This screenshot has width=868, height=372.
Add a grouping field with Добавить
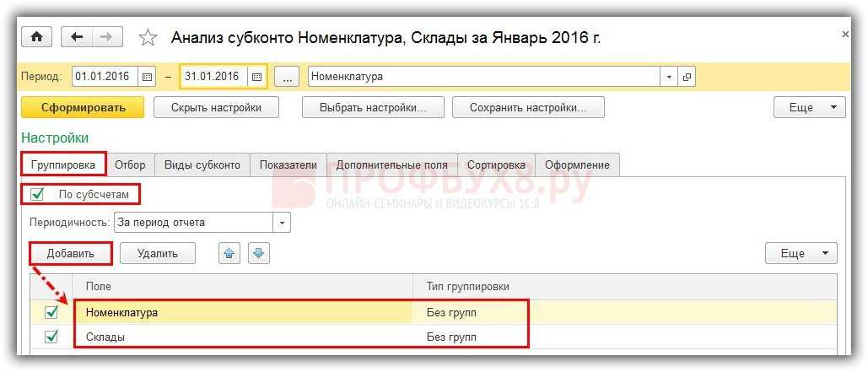coord(71,254)
